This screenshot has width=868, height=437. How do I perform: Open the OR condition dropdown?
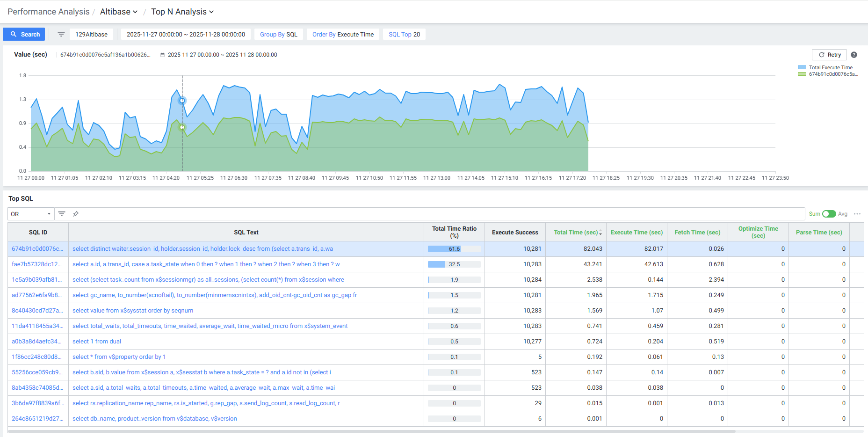[x=31, y=214]
